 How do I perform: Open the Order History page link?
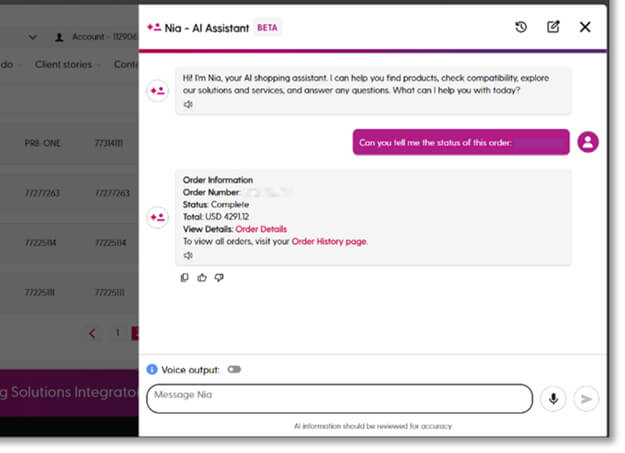click(x=329, y=241)
